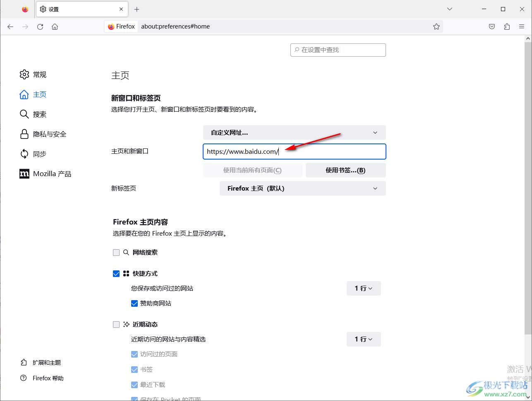Open 主页 settings category
This screenshot has height=401, width=532.
[33, 94]
